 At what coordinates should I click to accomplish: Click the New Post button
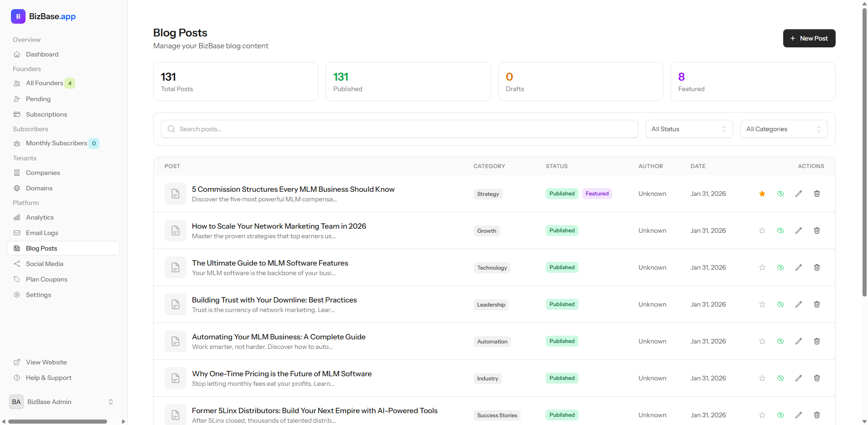pos(809,38)
